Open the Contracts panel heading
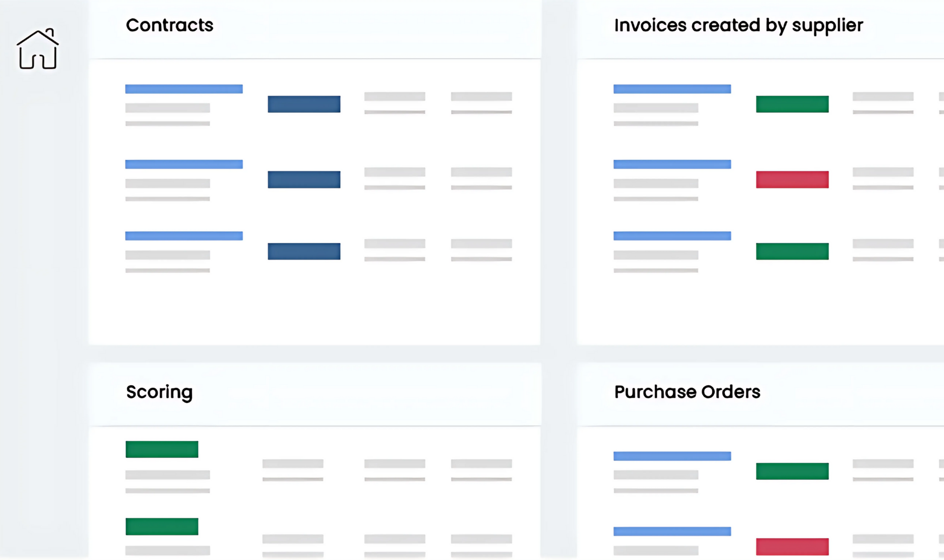Image resolution: width=944 pixels, height=560 pixels. tap(169, 25)
